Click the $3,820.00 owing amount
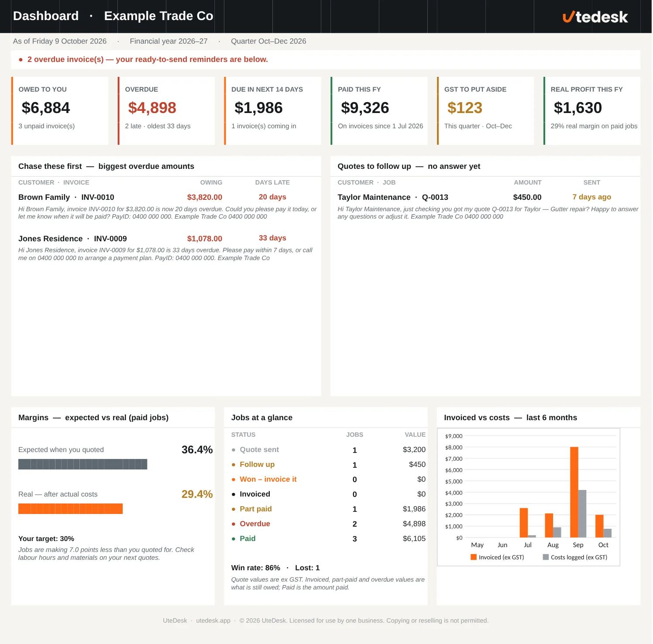The height and width of the screenshot is (644, 653). click(x=205, y=197)
